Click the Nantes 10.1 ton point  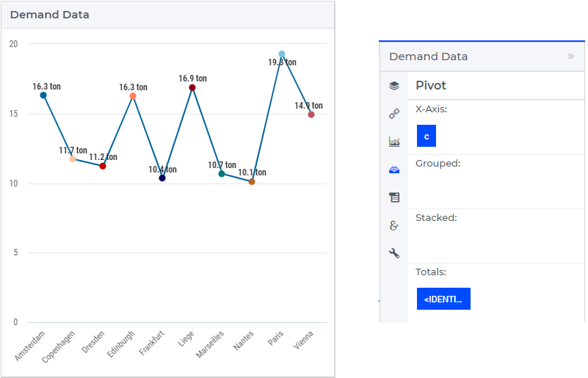(252, 181)
